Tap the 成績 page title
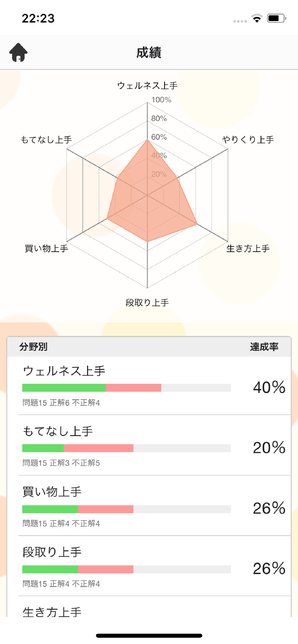The height and width of the screenshot is (644, 298). (x=149, y=53)
